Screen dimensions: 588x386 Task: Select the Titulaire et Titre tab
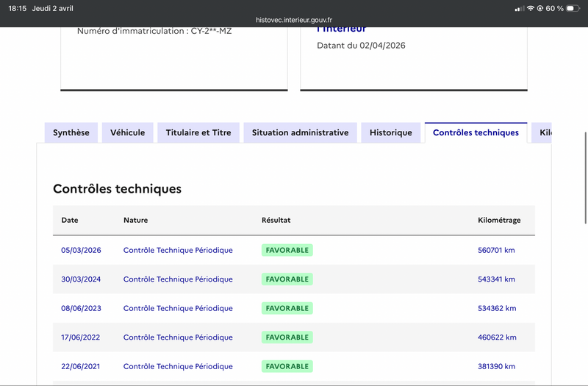coord(198,132)
